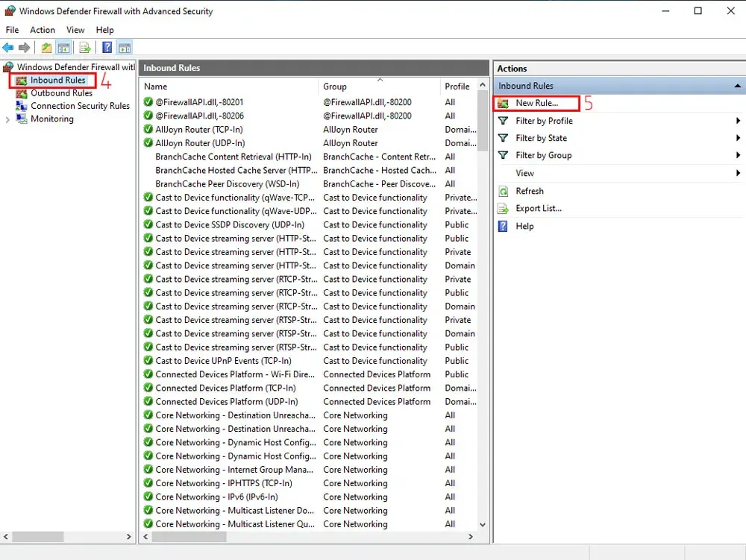This screenshot has height=560, width=746.
Task: Expand the Monitoring tree node
Action: (x=7, y=119)
